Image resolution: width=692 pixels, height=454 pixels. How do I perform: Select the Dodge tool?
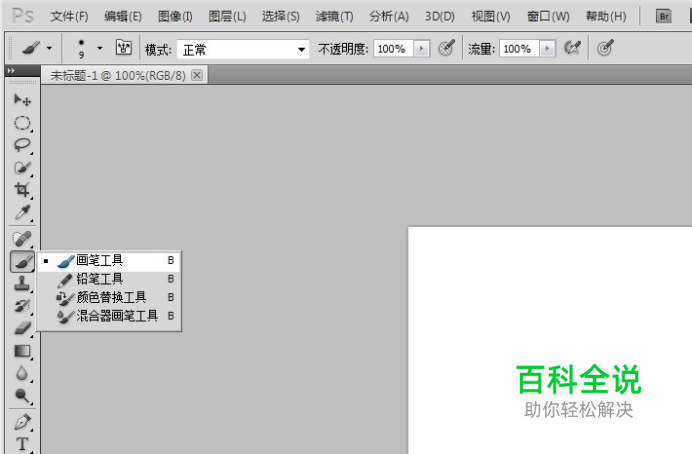22,396
